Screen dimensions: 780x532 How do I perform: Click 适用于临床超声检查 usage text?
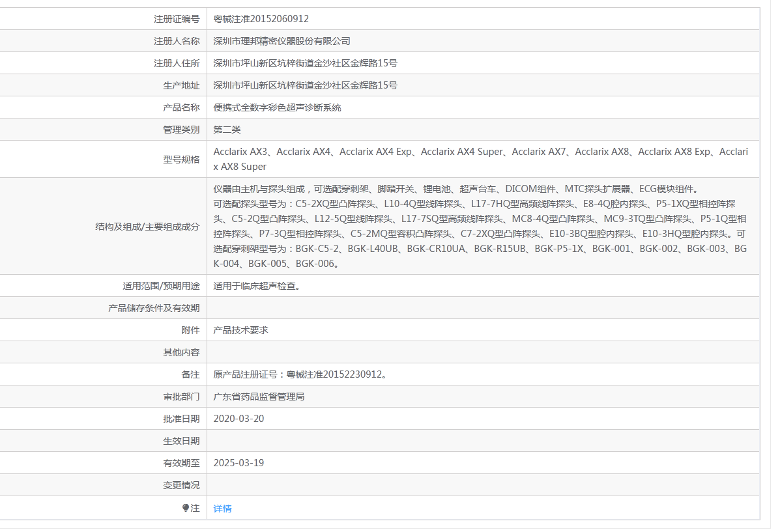point(257,285)
